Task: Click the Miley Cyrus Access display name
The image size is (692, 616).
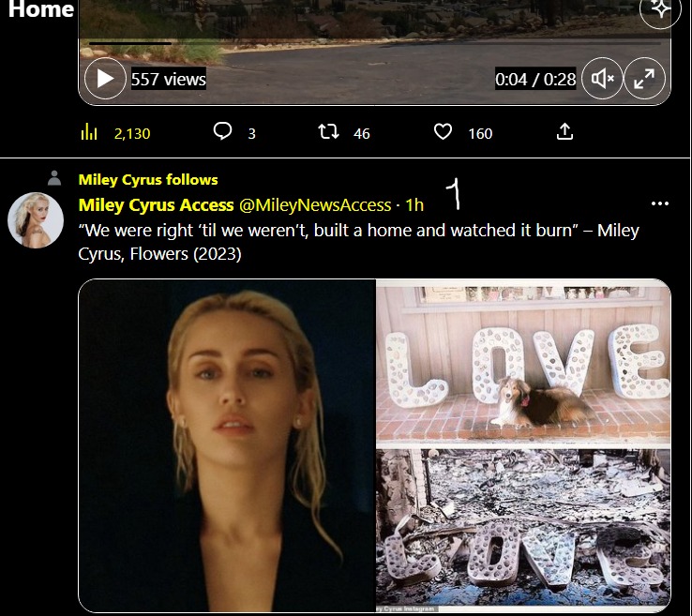Action: [156, 205]
